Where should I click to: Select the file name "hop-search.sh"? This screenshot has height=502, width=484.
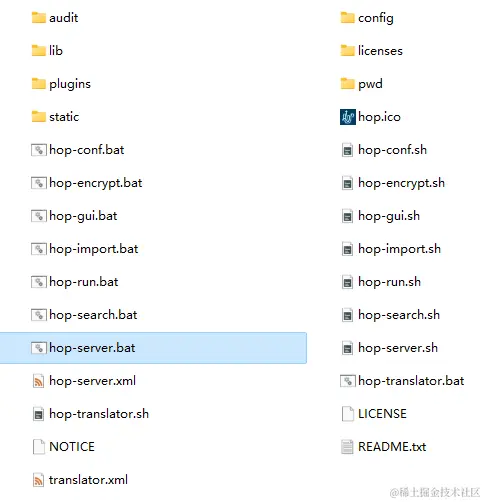(399, 315)
